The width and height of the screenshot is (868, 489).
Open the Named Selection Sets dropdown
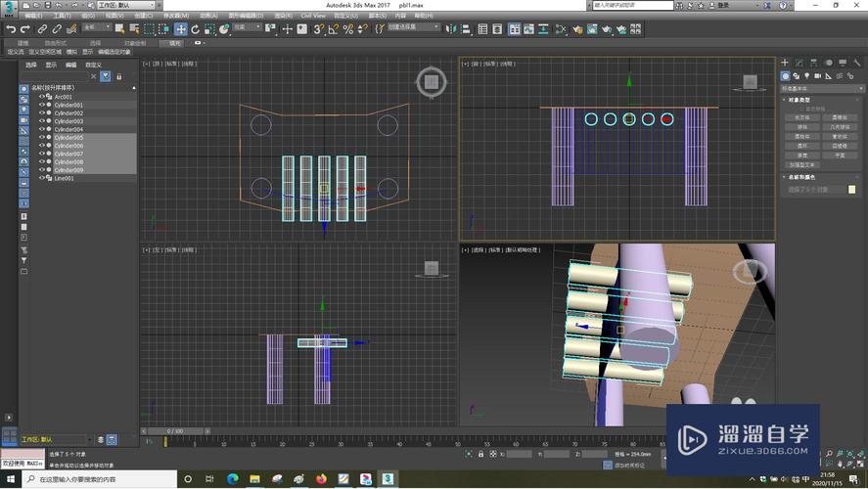414,27
